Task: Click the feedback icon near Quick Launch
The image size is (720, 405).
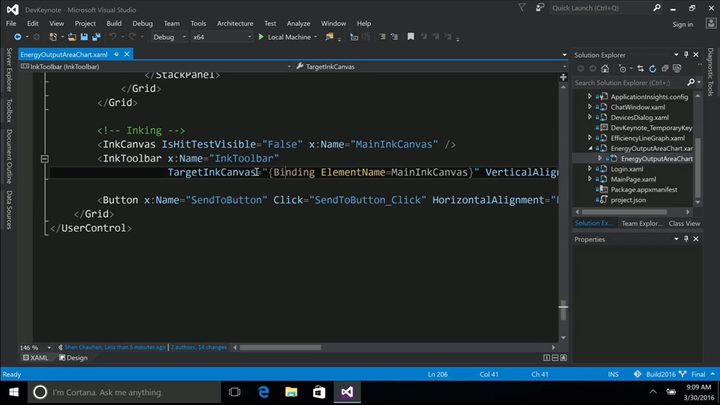Action: tap(540, 7)
